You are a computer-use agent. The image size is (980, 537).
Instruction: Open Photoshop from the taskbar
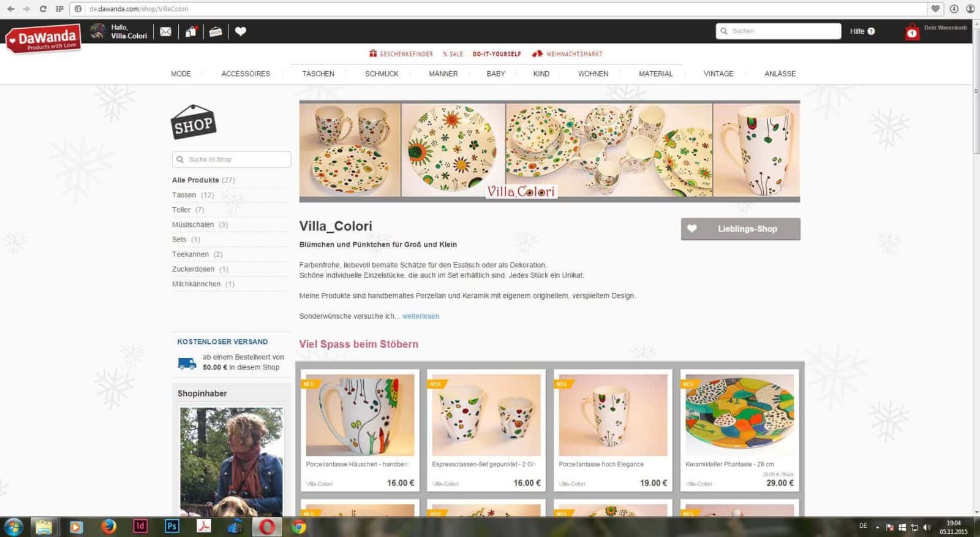(172, 527)
